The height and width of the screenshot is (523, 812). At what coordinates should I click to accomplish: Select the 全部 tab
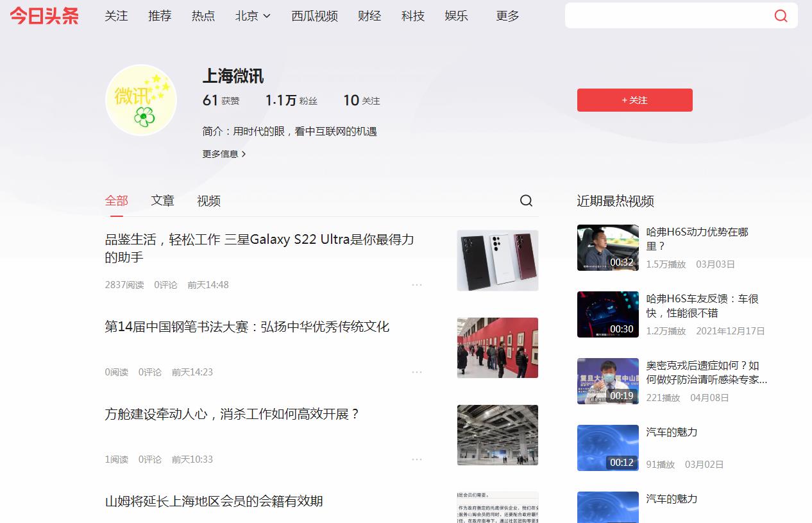tap(117, 201)
